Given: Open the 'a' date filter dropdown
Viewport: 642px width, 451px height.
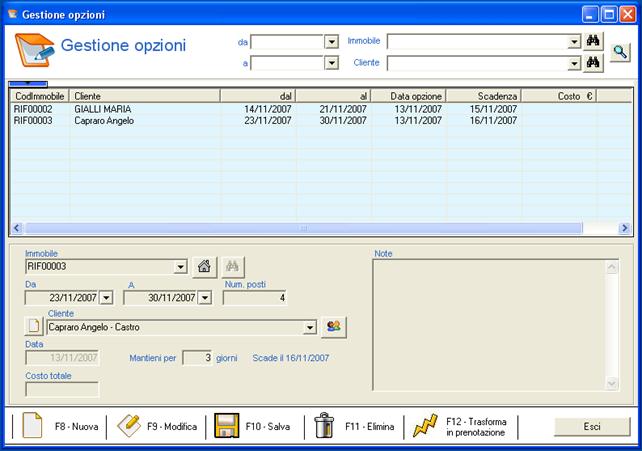Looking at the screenshot, I should pyautogui.click(x=331, y=63).
